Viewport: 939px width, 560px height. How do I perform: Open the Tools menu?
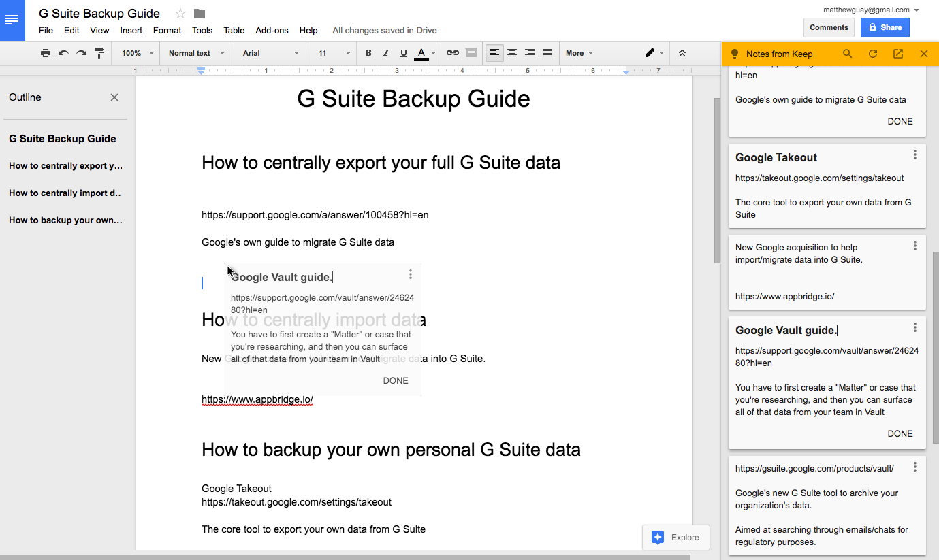202,30
